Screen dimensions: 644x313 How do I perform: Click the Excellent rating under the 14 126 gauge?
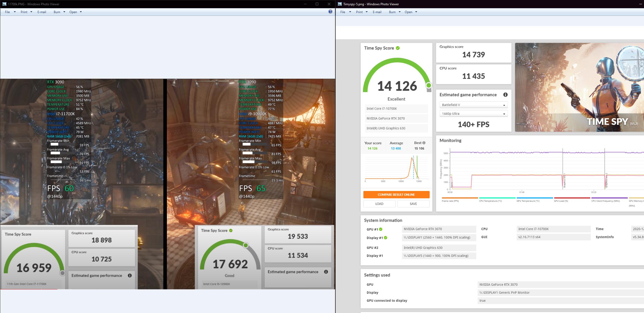pyautogui.click(x=396, y=99)
